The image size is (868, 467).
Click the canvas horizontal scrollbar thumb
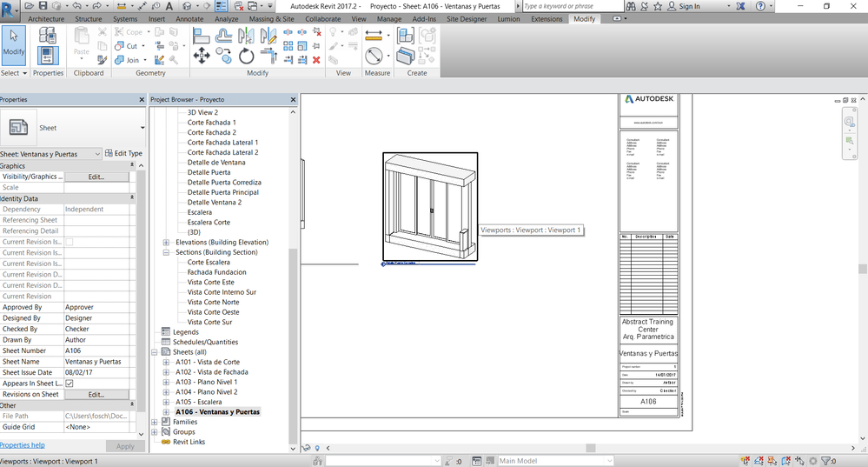point(591,448)
